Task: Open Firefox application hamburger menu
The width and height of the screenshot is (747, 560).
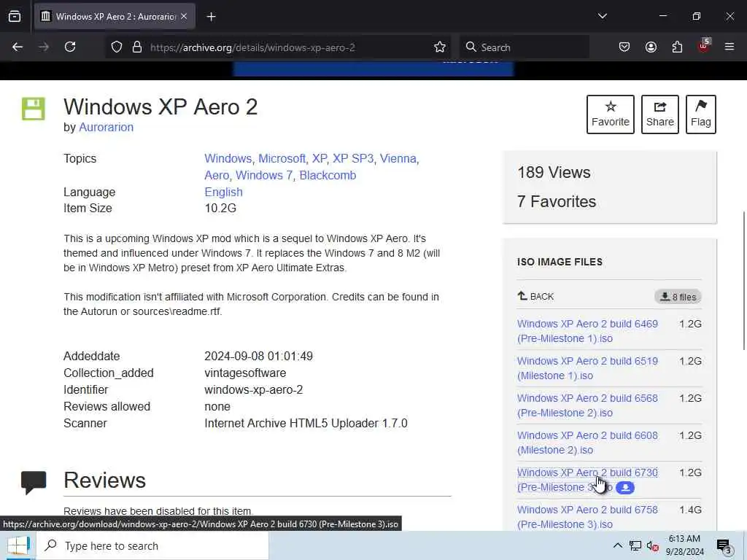Action: point(729,47)
